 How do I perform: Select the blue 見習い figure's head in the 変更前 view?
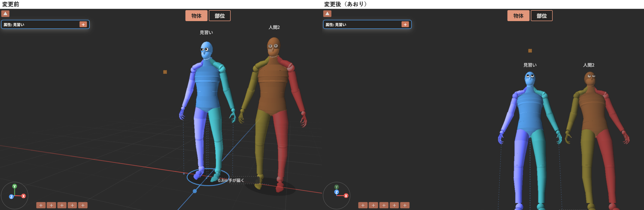point(207,50)
